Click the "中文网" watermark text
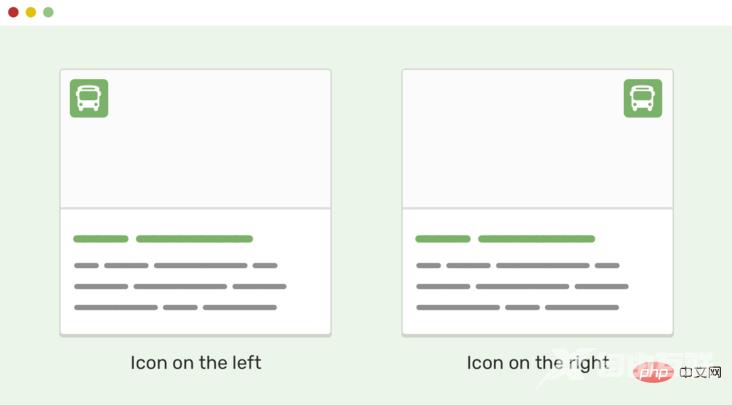The width and height of the screenshot is (732, 405). click(699, 371)
